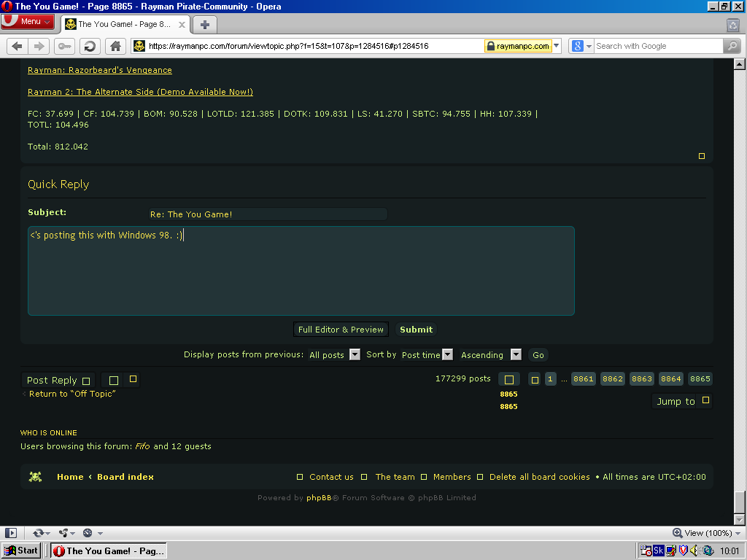Toggle the Opera panel sidebar icon

11,533
